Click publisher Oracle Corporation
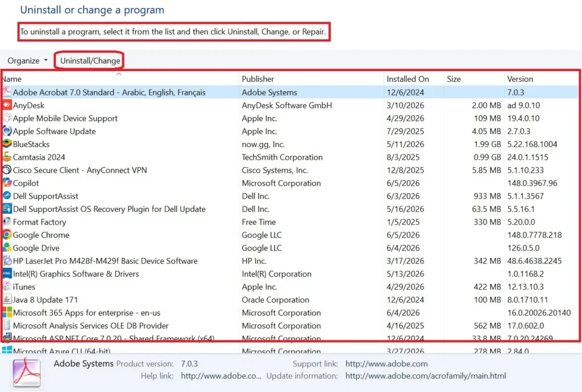The width and height of the screenshot is (582, 392). [x=276, y=300]
